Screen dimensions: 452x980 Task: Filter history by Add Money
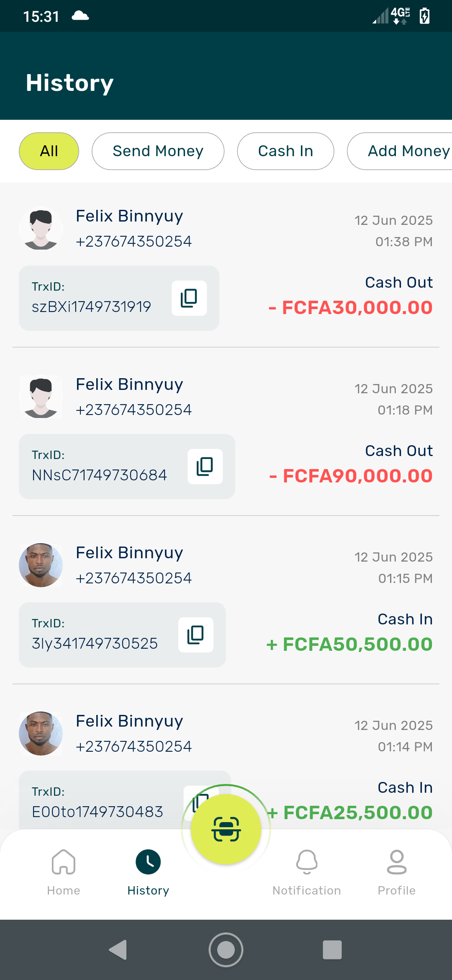click(400, 151)
